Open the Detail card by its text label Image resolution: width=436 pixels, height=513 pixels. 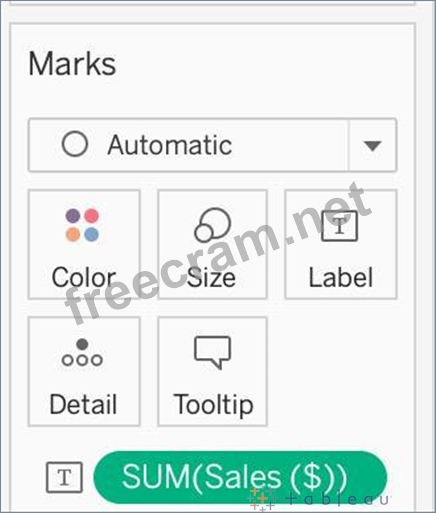(83, 404)
